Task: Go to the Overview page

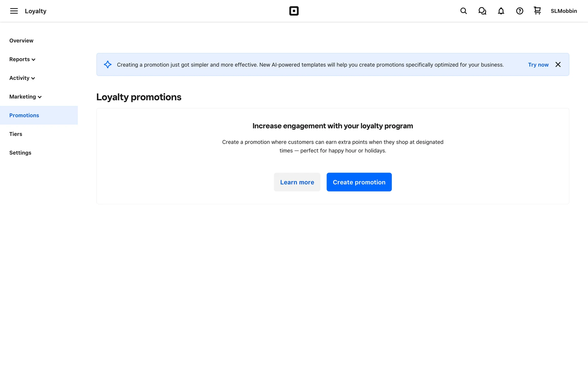Action: [21, 40]
